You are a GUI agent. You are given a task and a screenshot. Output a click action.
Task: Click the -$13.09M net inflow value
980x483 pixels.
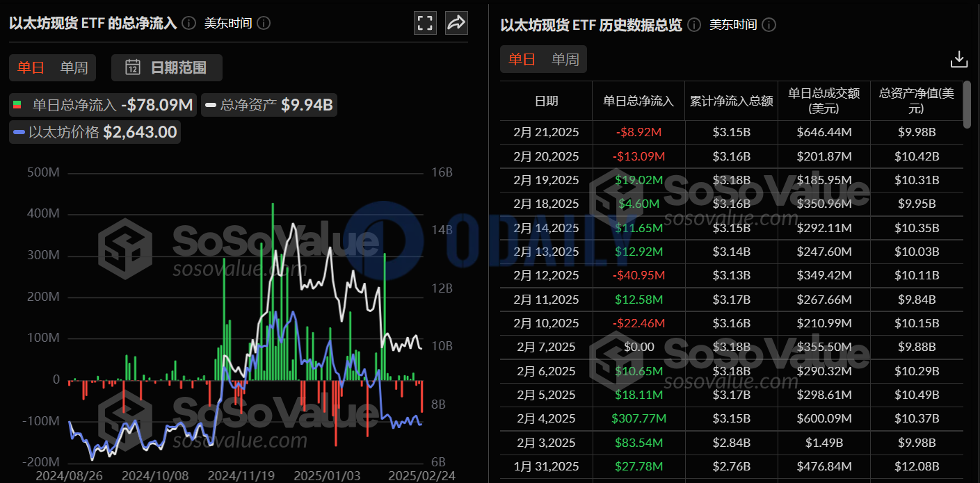(638, 156)
